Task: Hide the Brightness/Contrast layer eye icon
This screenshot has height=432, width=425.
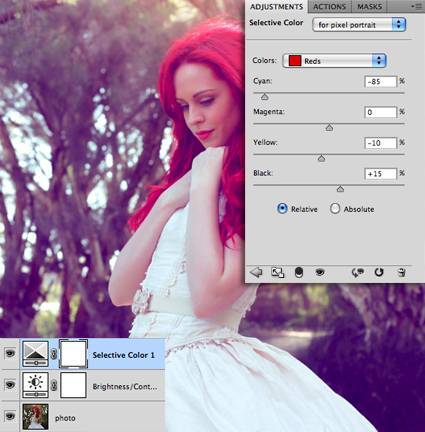Action: [x=10, y=385]
